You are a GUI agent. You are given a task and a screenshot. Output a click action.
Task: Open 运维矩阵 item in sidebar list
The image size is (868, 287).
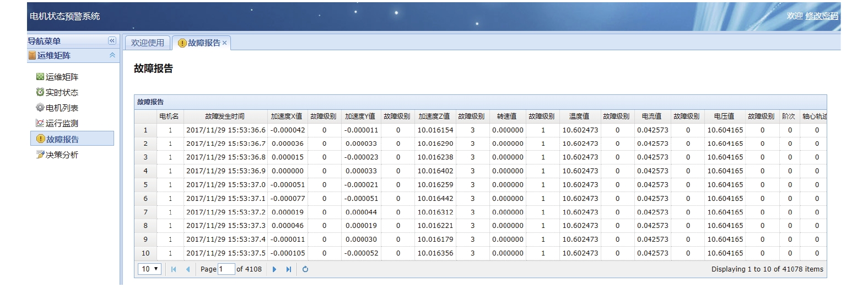tap(62, 77)
